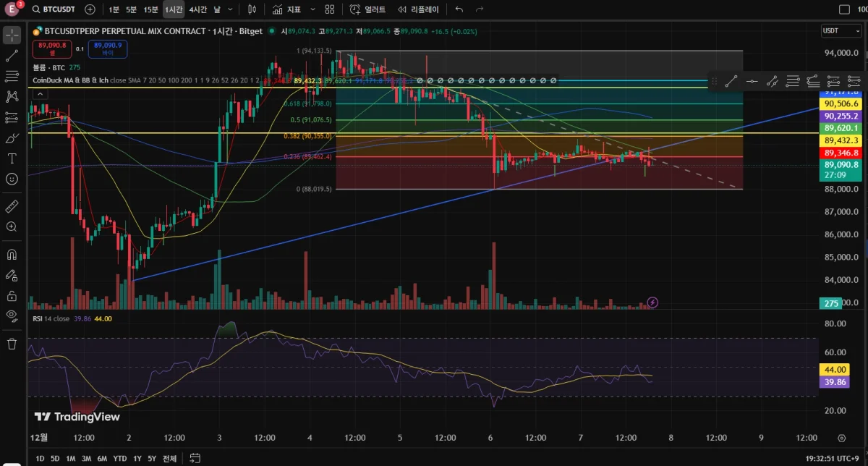Select the ruler measure tool

(12, 206)
